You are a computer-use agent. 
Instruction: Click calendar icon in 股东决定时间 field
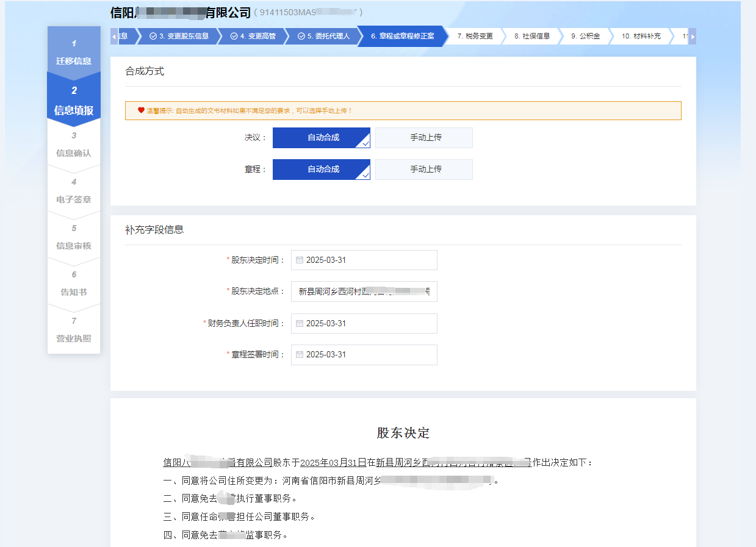(x=300, y=260)
